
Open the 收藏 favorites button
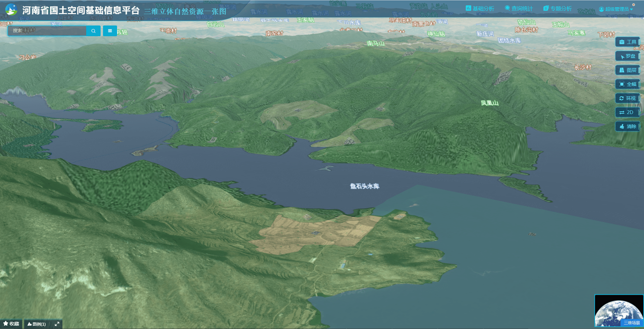pos(11,324)
